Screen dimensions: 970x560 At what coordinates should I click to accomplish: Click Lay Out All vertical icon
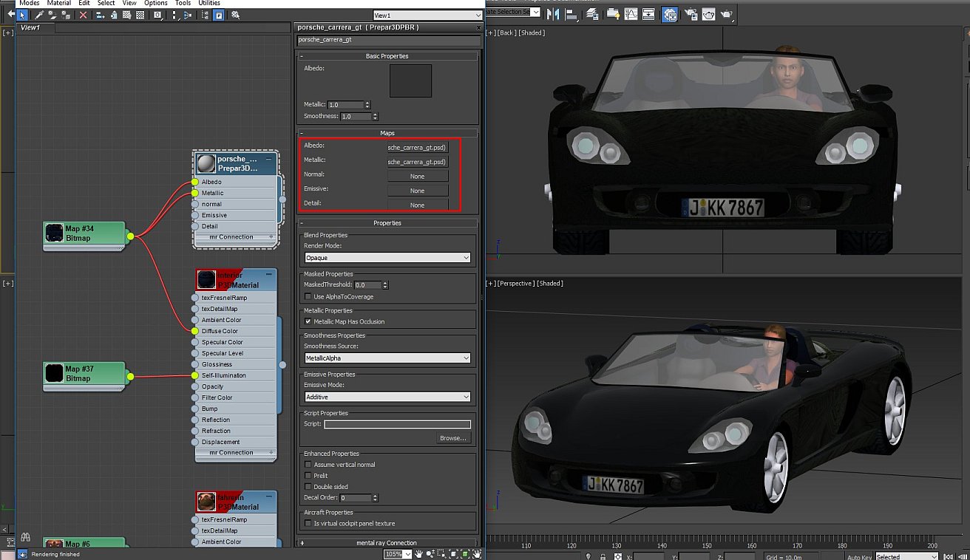click(174, 15)
